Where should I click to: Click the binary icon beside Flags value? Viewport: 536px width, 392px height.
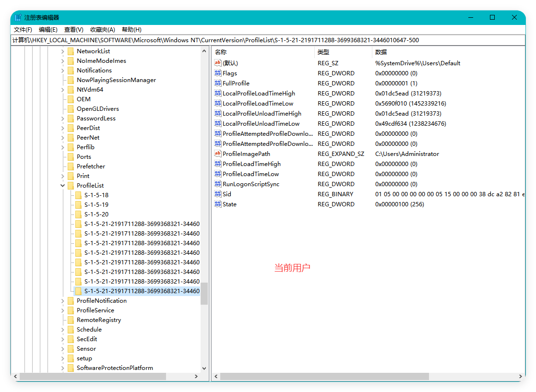click(x=218, y=73)
